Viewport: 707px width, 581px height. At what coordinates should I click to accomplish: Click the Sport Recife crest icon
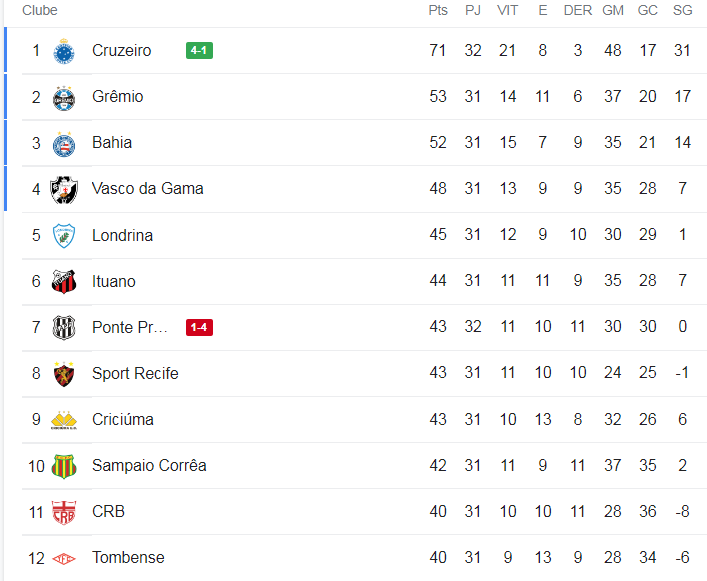tap(64, 374)
